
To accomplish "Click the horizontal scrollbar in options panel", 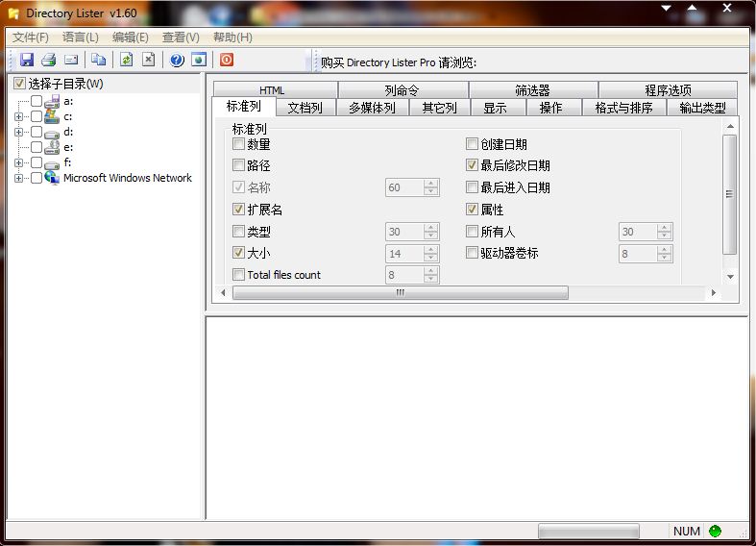I will point(400,292).
